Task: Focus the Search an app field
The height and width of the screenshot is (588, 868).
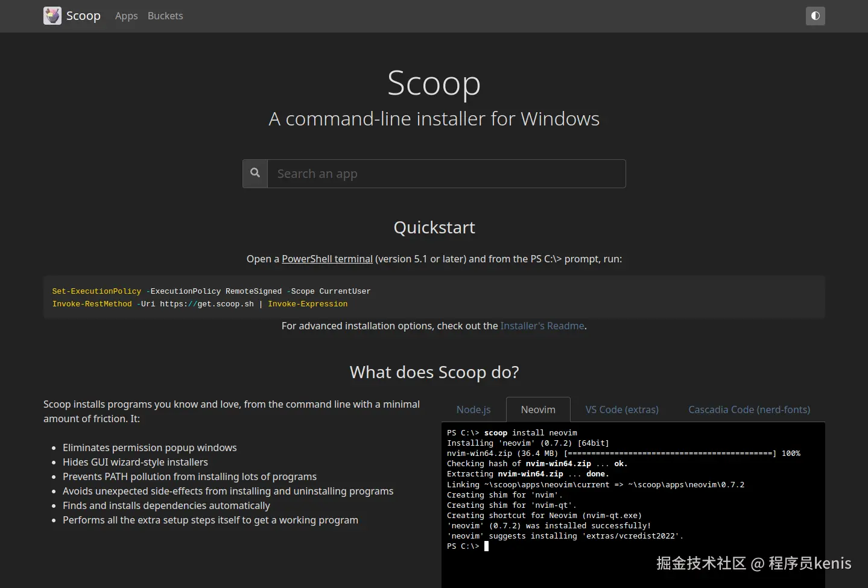Action: 446,174
